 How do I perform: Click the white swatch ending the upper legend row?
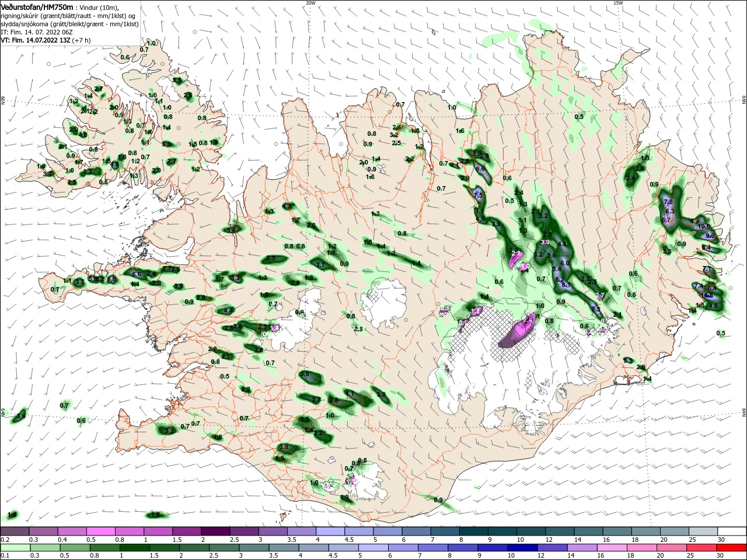(732, 531)
